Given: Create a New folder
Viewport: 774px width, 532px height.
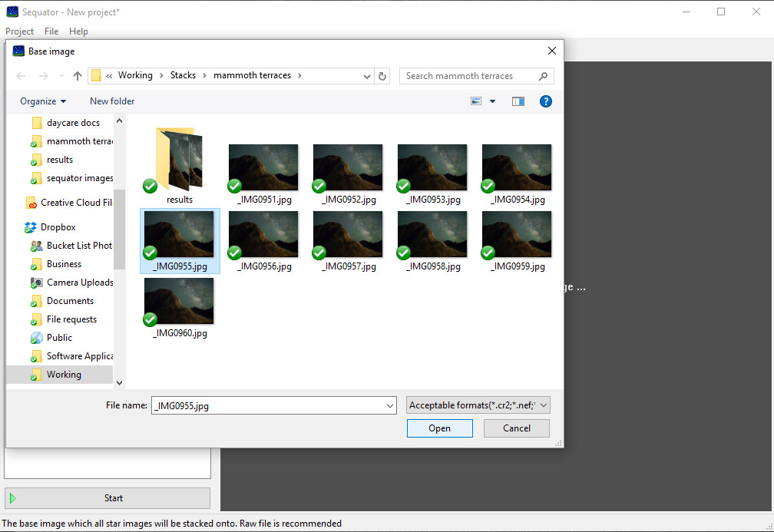Looking at the screenshot, I should pos(112,101).
